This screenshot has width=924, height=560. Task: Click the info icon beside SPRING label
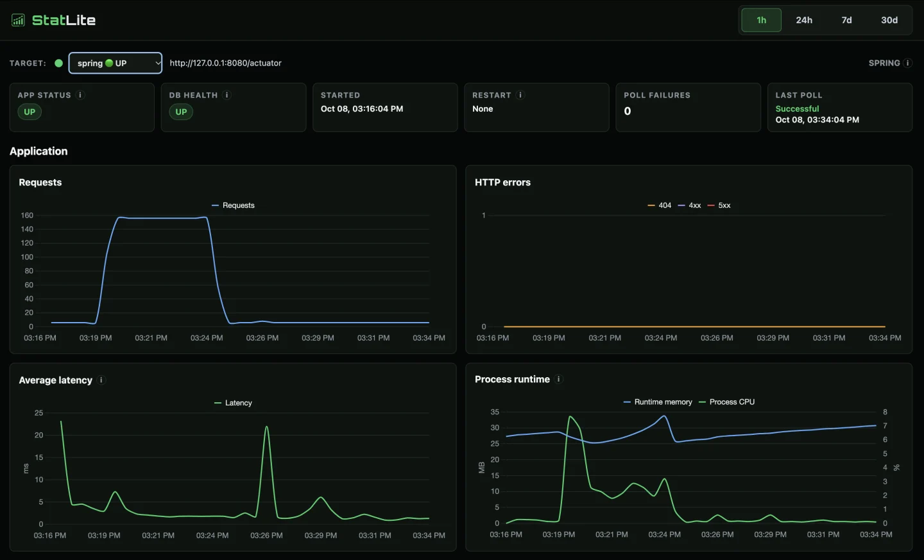[907, 63]
